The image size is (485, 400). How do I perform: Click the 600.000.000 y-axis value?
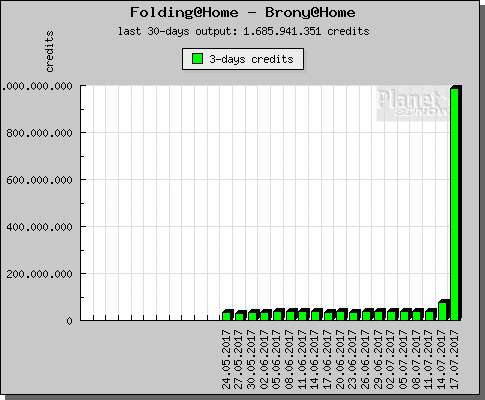39,180
